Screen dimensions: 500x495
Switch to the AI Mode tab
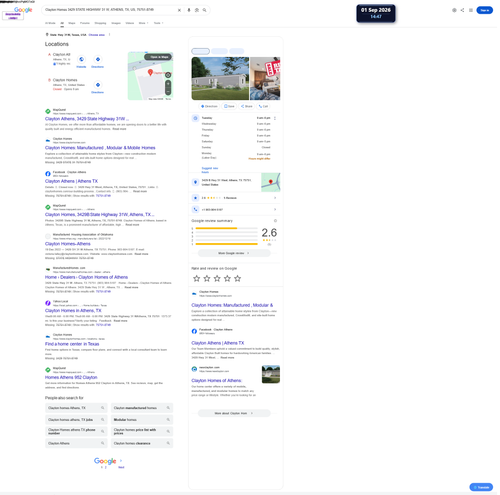[x=50, y=23]
